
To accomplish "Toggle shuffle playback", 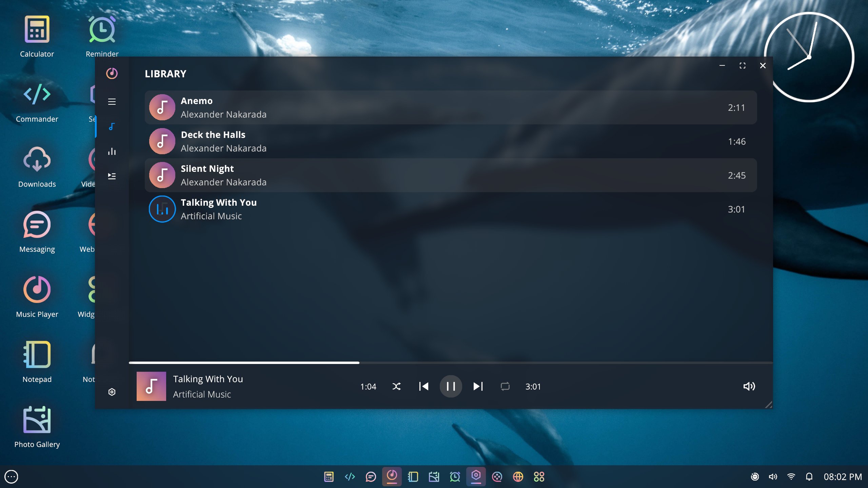I will tap(396, 386).
